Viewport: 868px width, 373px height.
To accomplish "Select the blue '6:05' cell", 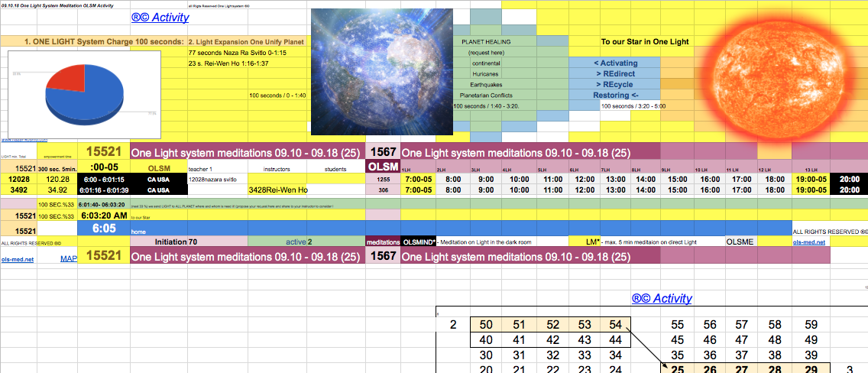I will click(x=103, y=228).
